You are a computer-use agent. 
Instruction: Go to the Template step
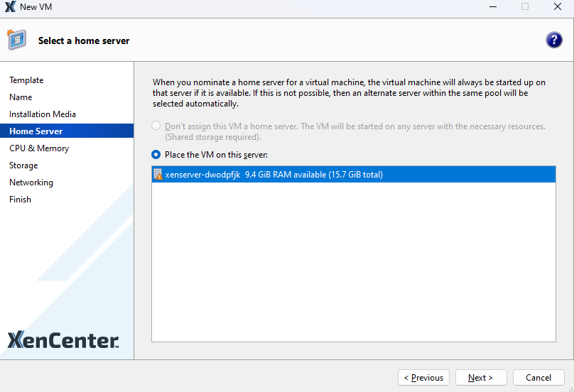pyautogui.click(x=26, y=80)
